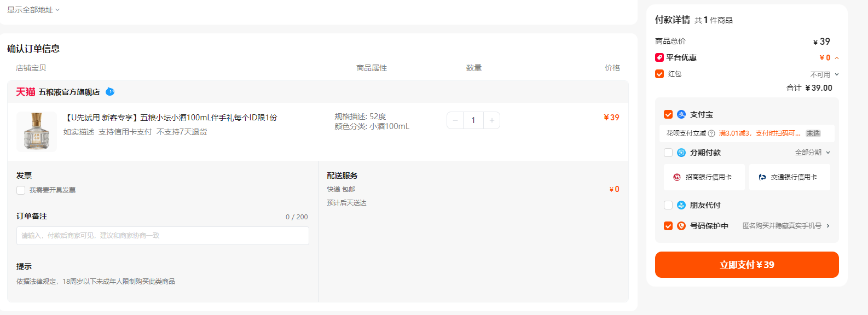Open the 五粮液官方旗舰店 store link
Screen dimensions: 868x315
click(x=69, y=92)
